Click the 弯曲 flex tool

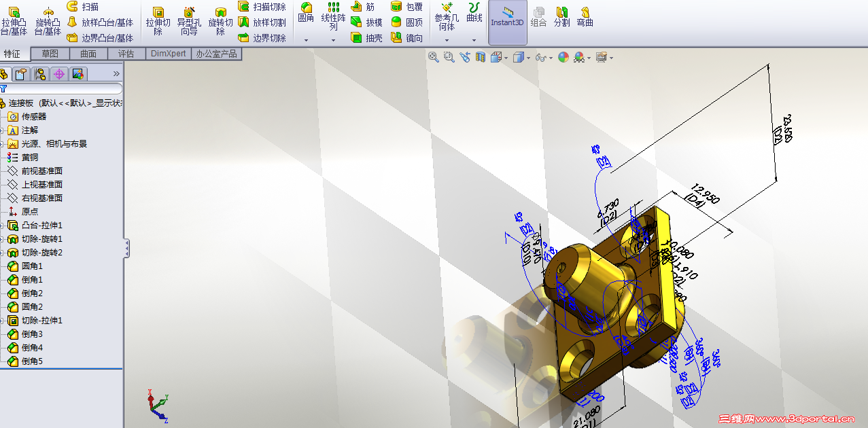[x=585, y=16]
